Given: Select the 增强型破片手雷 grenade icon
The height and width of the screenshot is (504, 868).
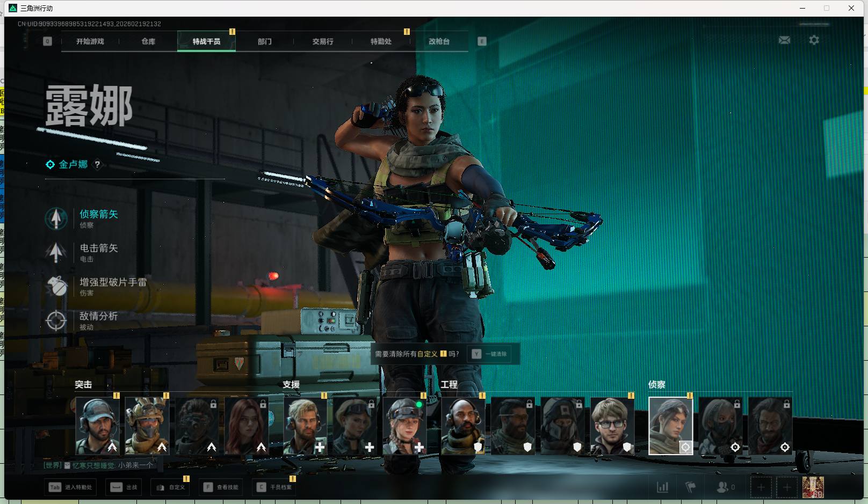Looking at the screenshot, I should pyautogui.click(x=56, y=286).
